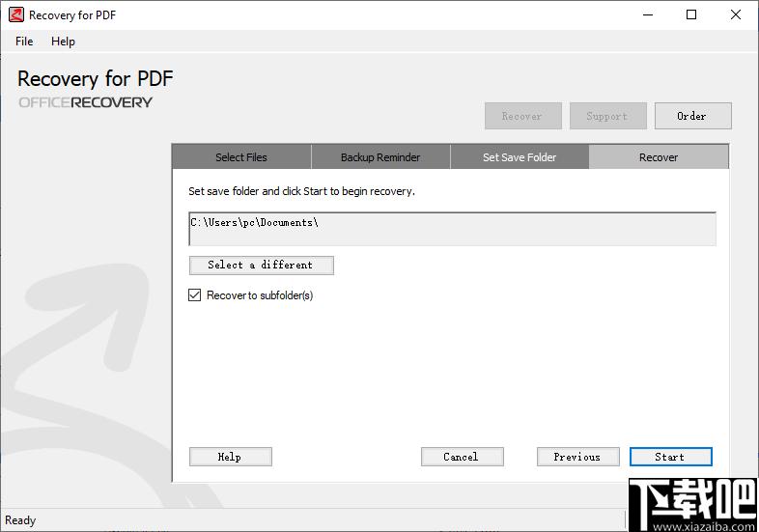Uncheck Recover to subfolder(s) checkbox

(195, 294)
